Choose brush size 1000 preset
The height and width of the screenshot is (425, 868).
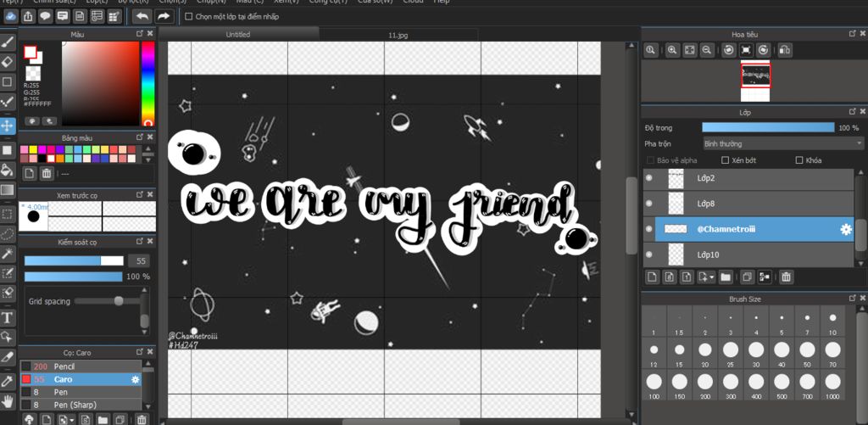point(832,385)
